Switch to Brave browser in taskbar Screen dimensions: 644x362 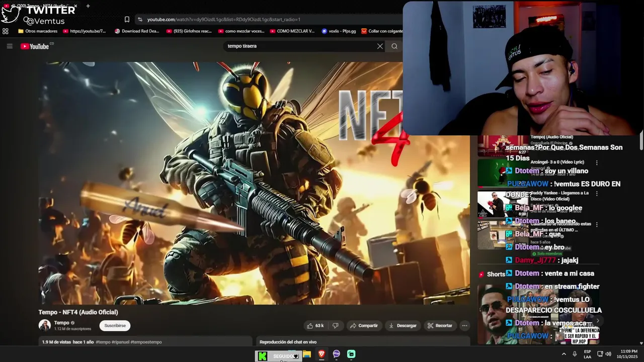321,354
